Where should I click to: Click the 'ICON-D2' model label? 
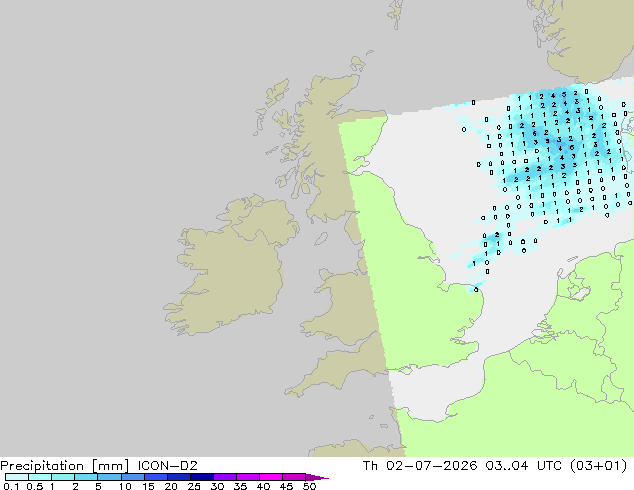point(167,466)
